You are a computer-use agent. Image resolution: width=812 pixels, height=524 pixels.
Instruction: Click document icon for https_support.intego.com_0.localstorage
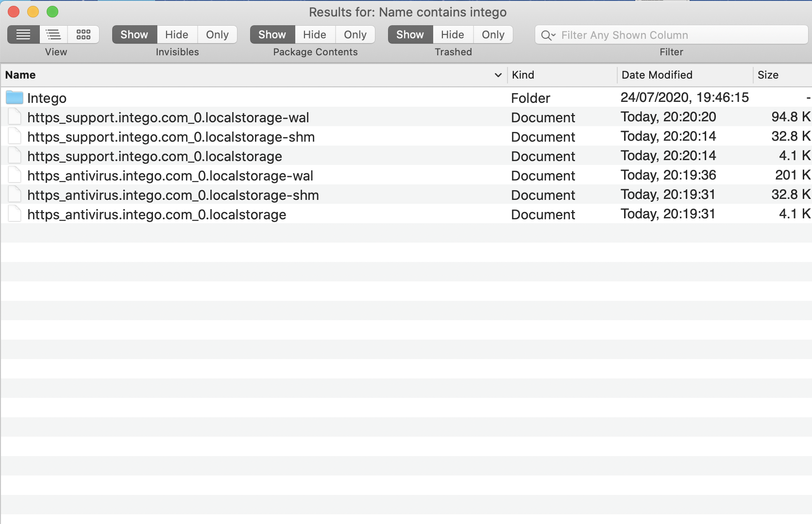(x=15, y=156)
